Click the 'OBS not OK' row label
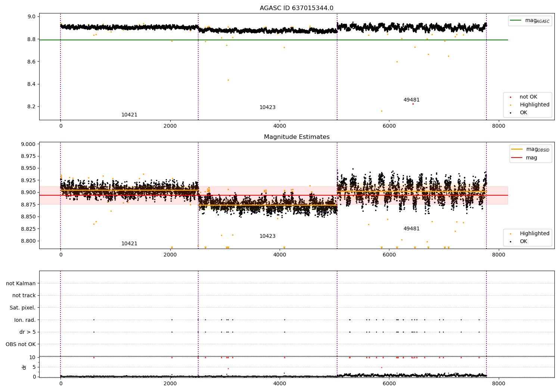The image size is (560, 392). pos(21,345)
